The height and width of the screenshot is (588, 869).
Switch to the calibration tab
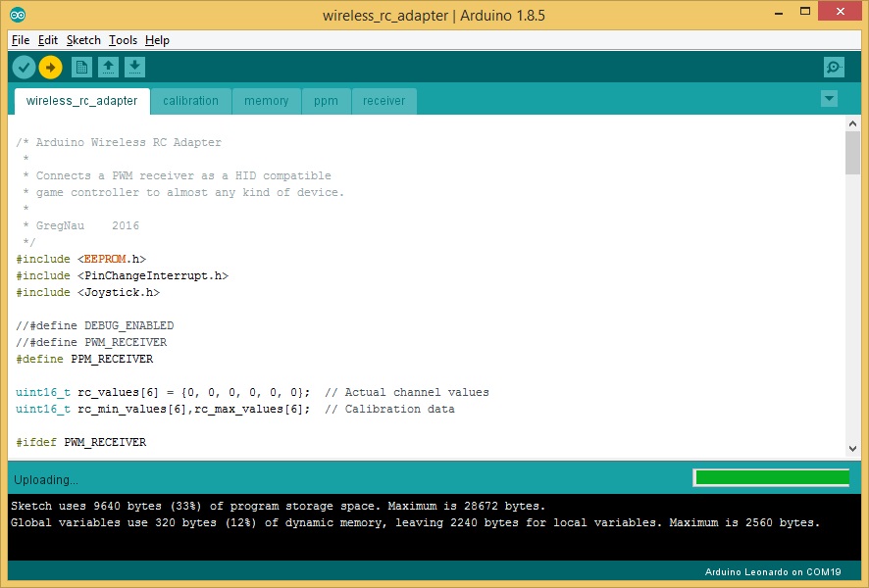coord(190,101)
